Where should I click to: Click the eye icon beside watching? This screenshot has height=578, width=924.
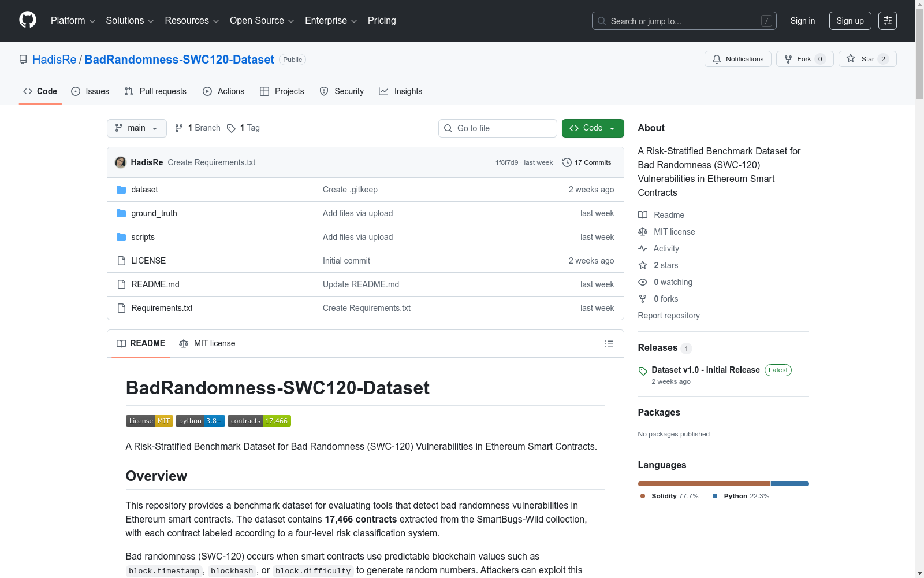pyautogui.click(x=643, y=282)
